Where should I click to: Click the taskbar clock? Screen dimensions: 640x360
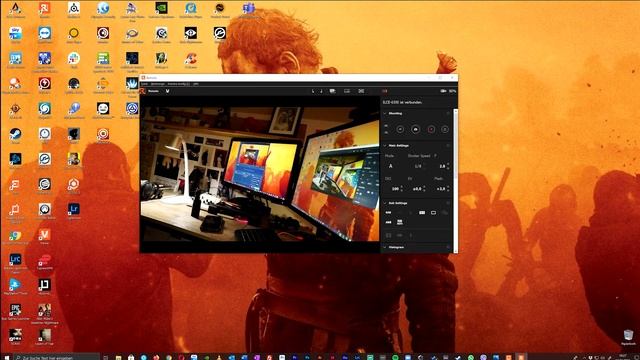[x=623, y=357]
